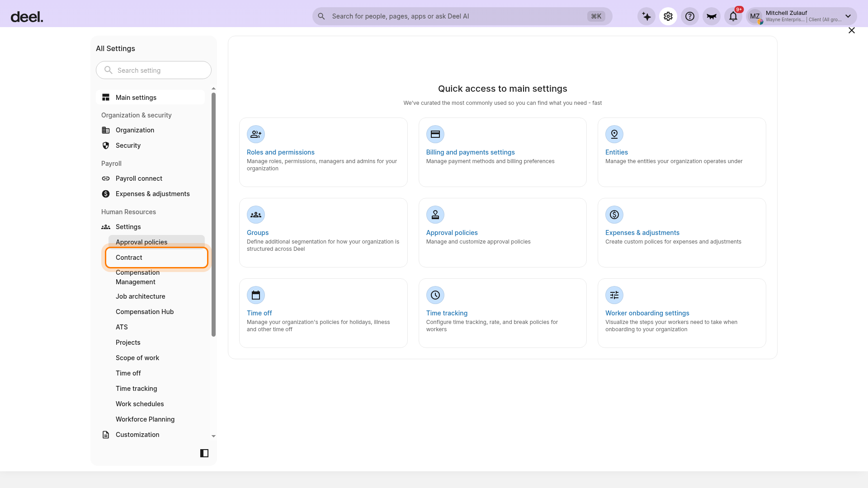This screenshot has height=488, width=868.
Task: Click the dollar icon beside Expenses & adjustments
Action: pyautogui.click(x=106, y=194)
